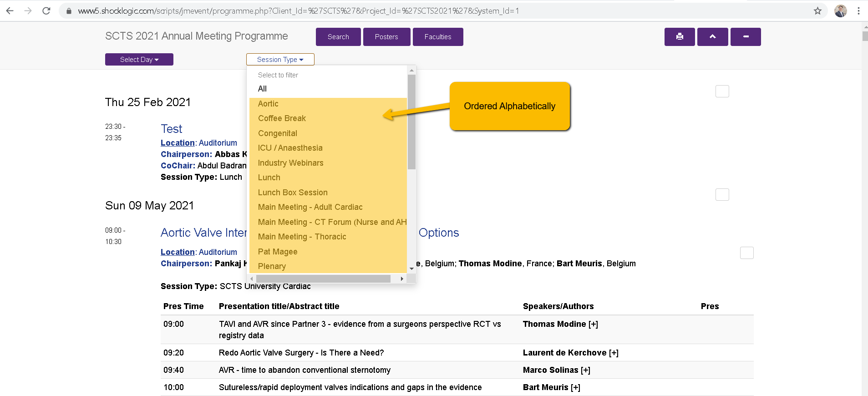The image size is (868, 396).
Task: Bookmark this page with the star icon
Action: coord(817,11)
